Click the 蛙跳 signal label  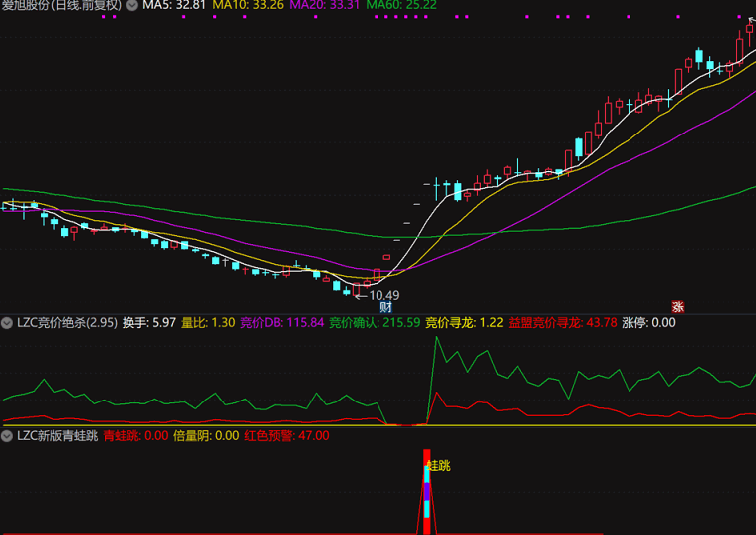click(439, 466)
